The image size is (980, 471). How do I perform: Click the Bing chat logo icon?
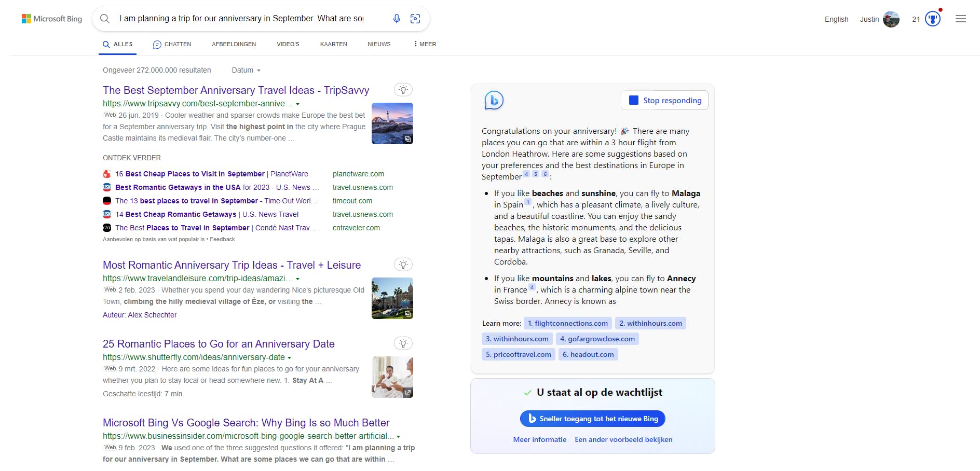[x=494, y=100]
